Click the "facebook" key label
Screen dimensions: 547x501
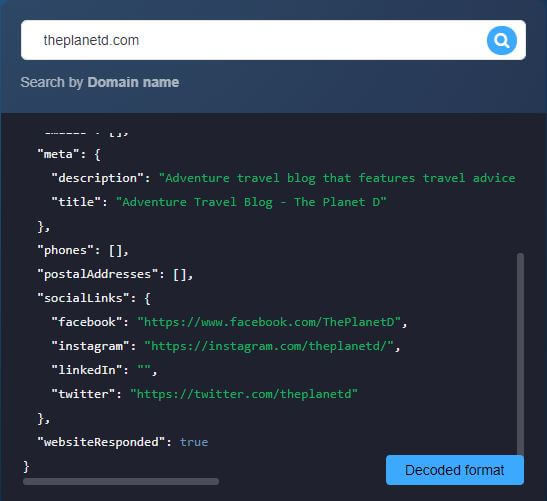pyautogui.click(x=87, y=322)
